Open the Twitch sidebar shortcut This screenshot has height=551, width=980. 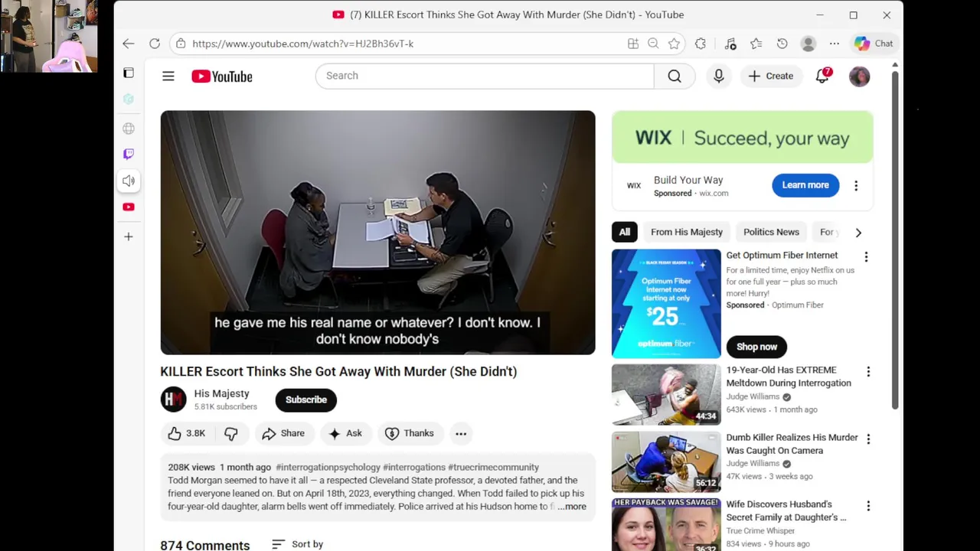[x=129, y=154]
